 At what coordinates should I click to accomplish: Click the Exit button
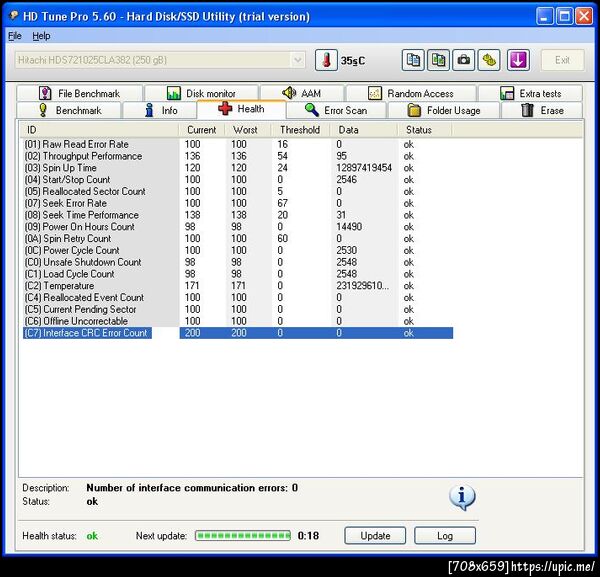[562, 60]
